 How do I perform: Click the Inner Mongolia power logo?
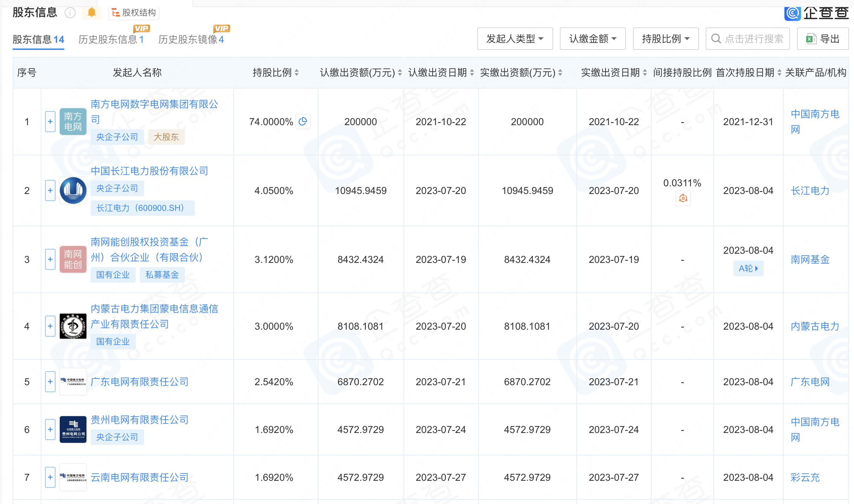pyautogui.click(x=73, y=326)
